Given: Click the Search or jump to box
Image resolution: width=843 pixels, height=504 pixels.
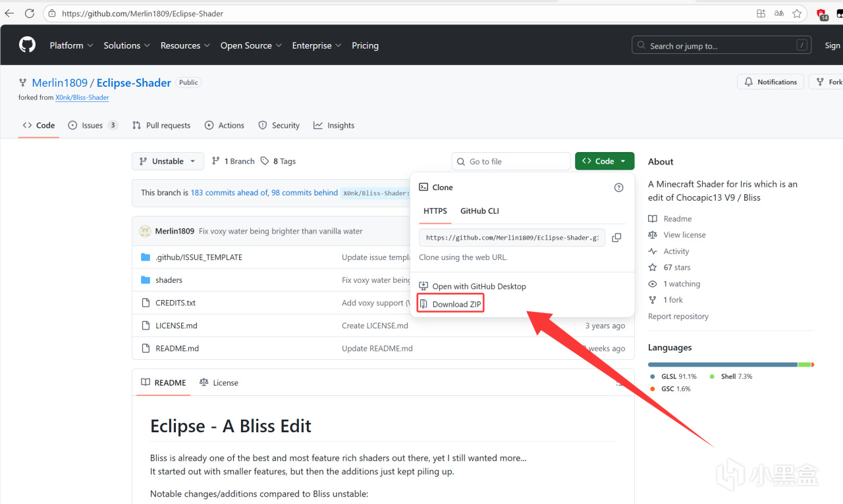Looking at the screenshot, I should tap(722, 45).
